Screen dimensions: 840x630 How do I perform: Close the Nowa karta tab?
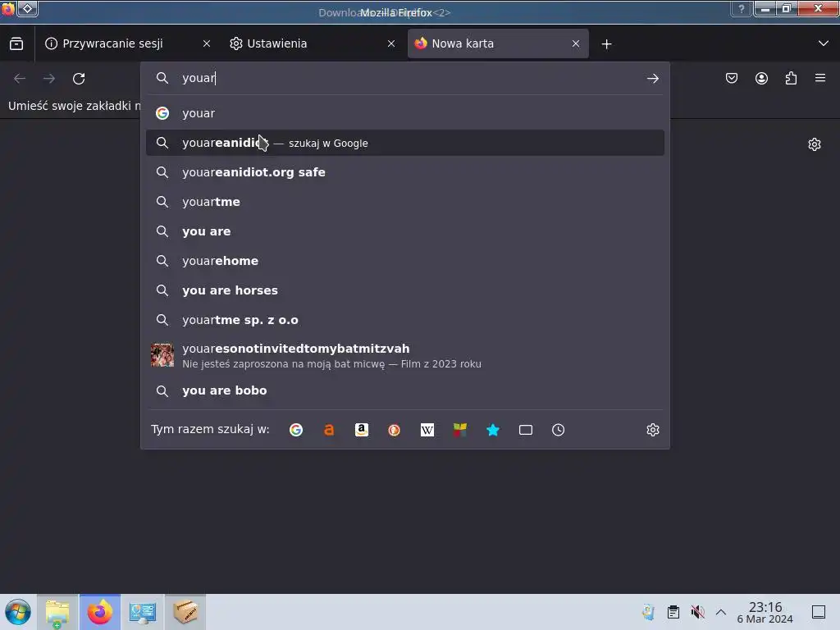pos(576,44)
